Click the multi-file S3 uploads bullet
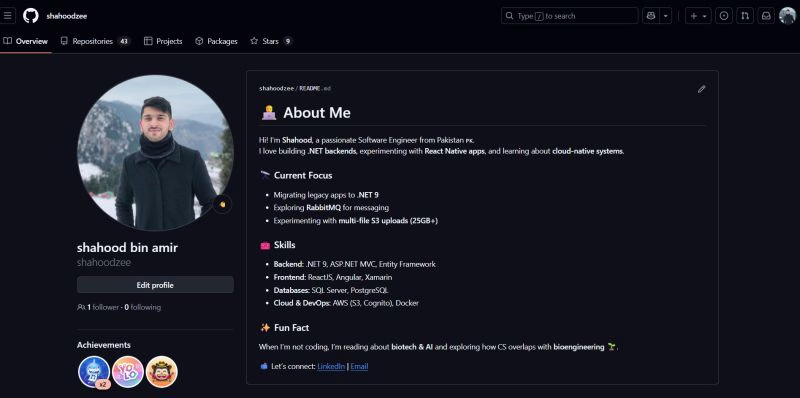The width and height of the screenshot is (800, 398). (356, 221)
